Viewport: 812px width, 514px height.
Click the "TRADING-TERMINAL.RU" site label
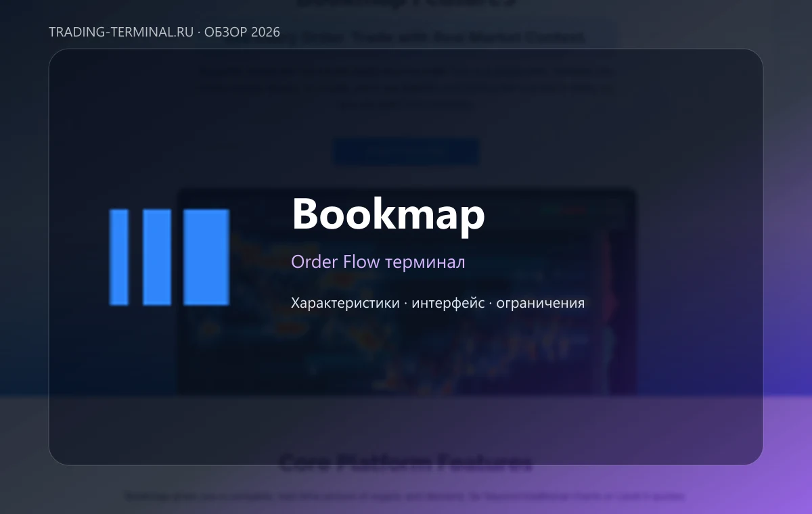(x=121, y=32)
